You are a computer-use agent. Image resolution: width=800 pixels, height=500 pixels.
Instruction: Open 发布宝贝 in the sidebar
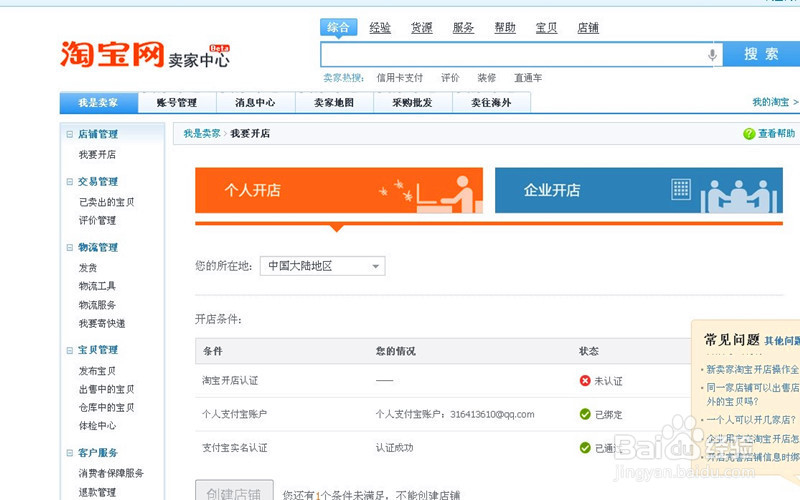97,371
